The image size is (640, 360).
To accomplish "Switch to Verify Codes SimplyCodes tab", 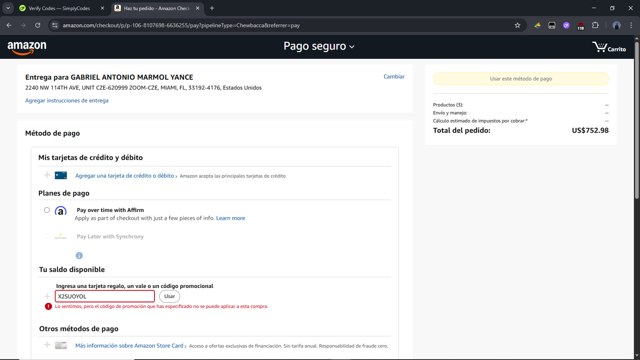I will pyautogui.click(x=60, y=8).
